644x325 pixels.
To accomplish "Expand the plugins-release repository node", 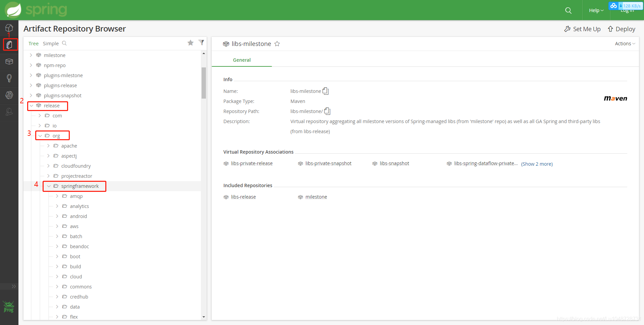I will click(31, 85).
